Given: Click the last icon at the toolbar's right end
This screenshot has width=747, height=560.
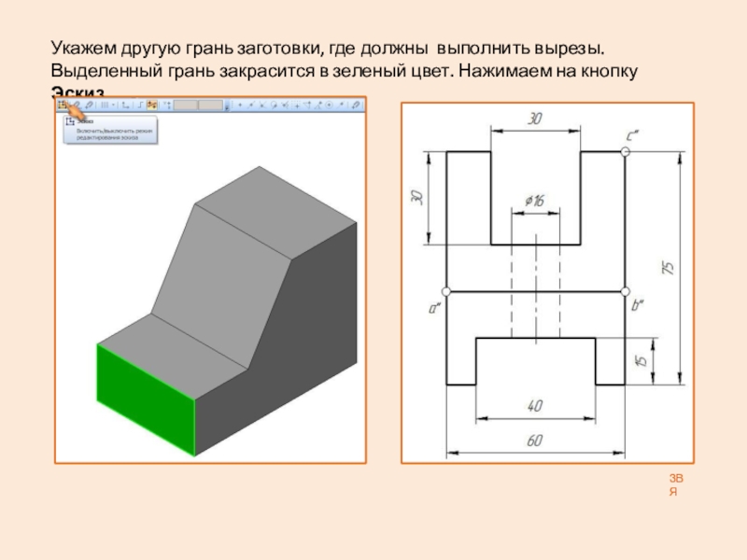Looking at the screenshot, I should pyautogui.click(x=356, y=105).
